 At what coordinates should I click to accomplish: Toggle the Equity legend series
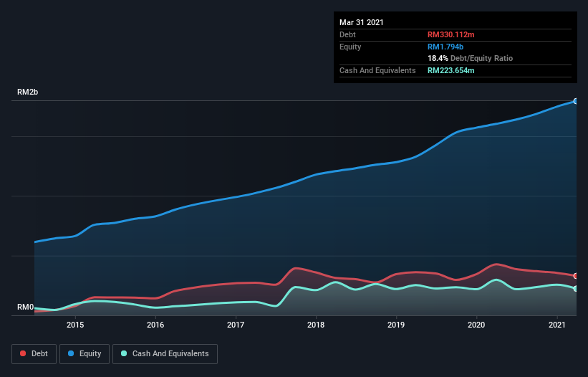click(85, 354)
